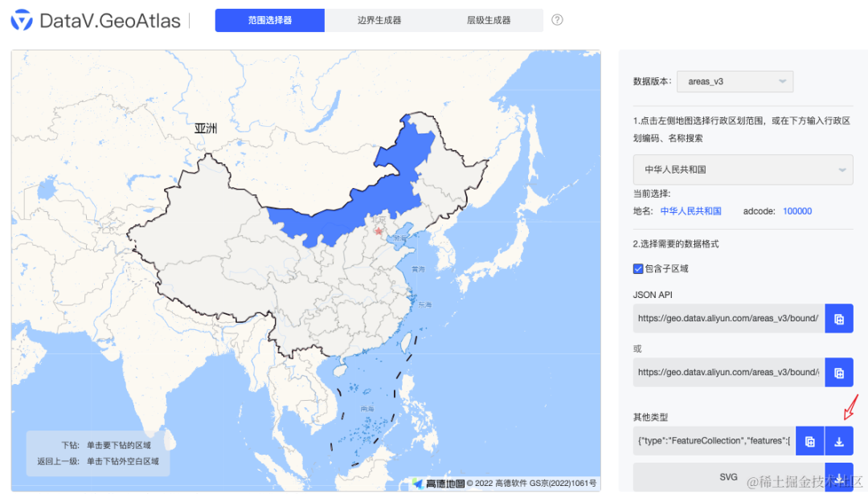Switch to the 层级生成器 tab
Image resolution: width=868 pixels, height=494 pixels.
point(489,20)
